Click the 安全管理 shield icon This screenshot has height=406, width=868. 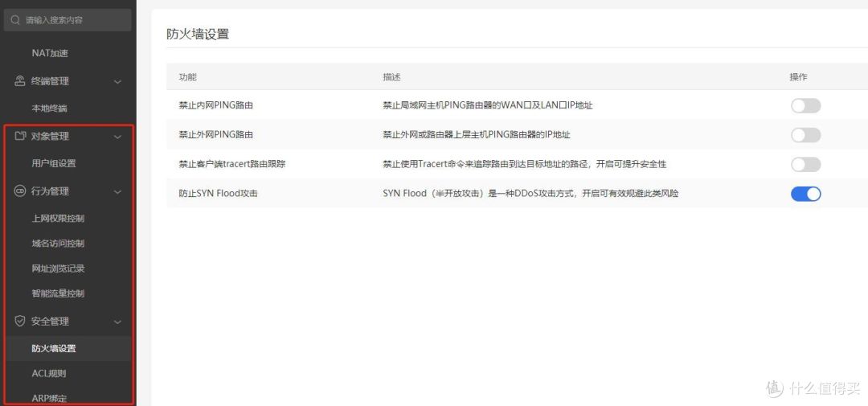tap(20, 322)
